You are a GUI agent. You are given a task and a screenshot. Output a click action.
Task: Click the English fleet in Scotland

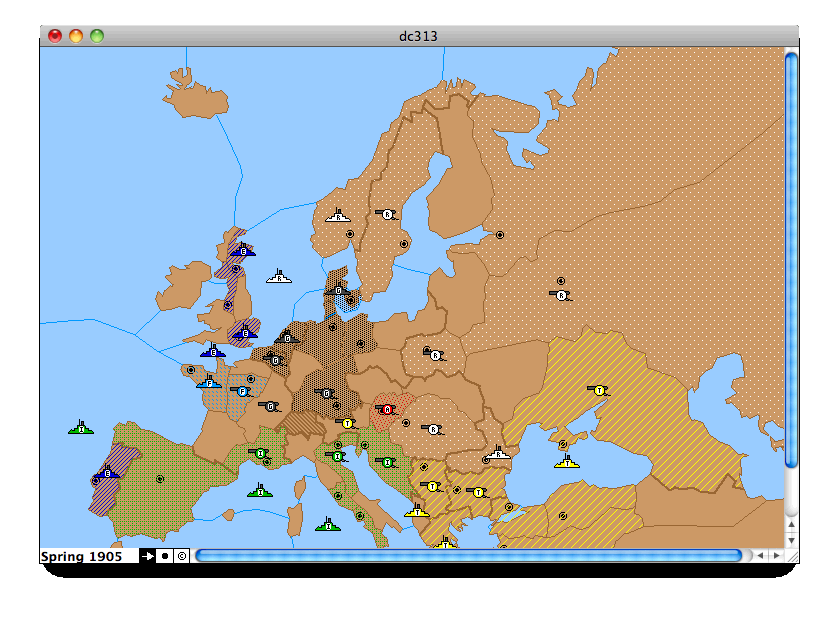(x=243, y=250)
